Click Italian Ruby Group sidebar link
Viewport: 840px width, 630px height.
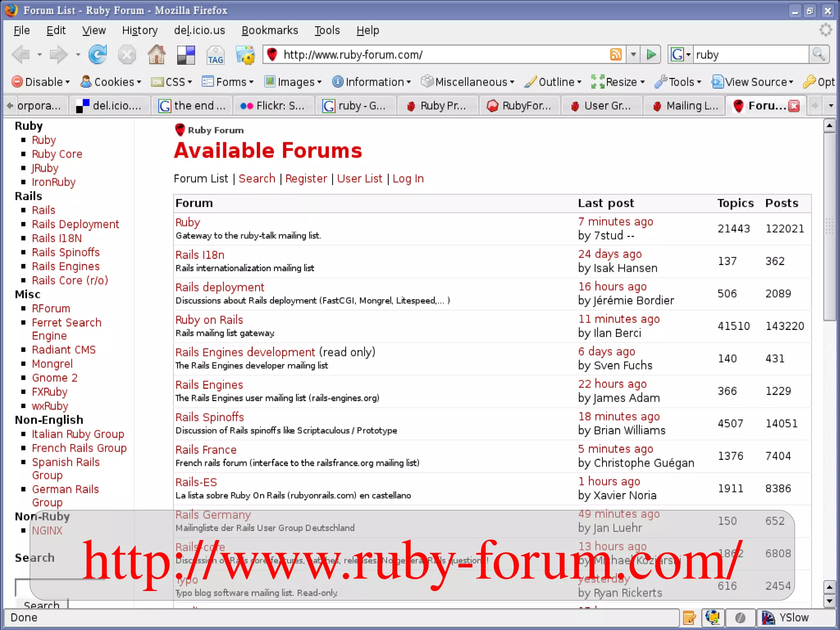tap(78, 434)
